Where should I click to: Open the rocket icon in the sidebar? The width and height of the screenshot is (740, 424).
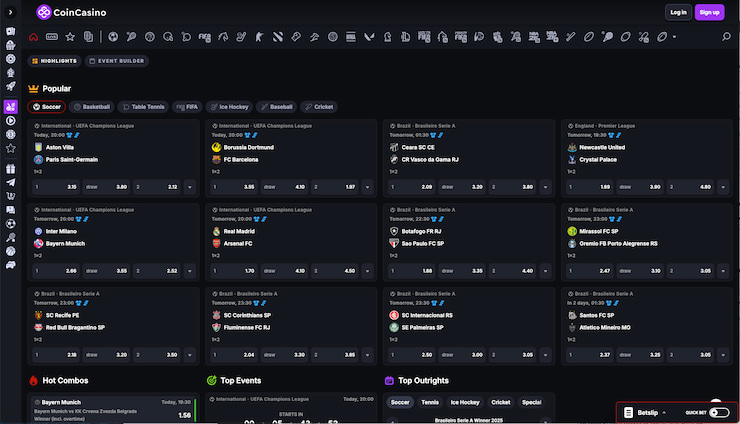coord(10,86)
